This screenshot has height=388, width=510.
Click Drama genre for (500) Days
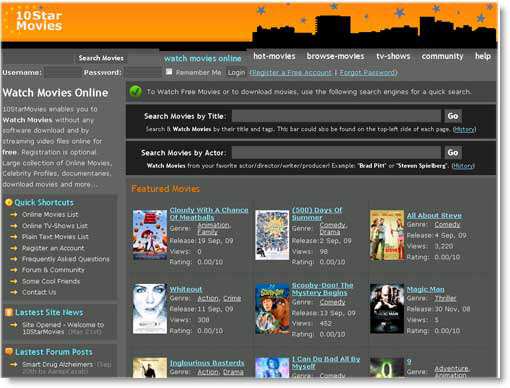(329, 232)
